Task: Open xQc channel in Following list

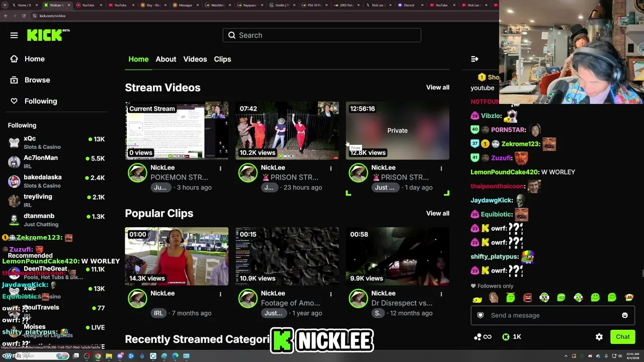Action: [x=56, y=142]
